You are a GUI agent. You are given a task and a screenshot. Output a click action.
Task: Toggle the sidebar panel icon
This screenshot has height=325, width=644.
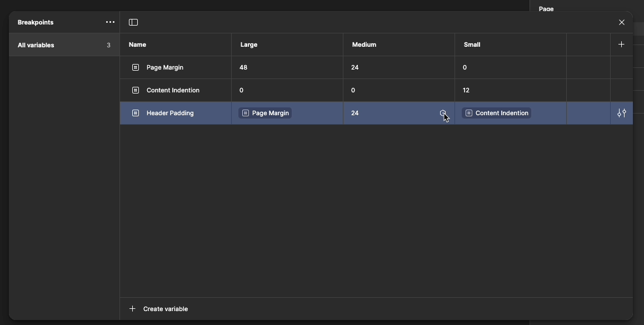pyautogui.click(x=133, y=22)
